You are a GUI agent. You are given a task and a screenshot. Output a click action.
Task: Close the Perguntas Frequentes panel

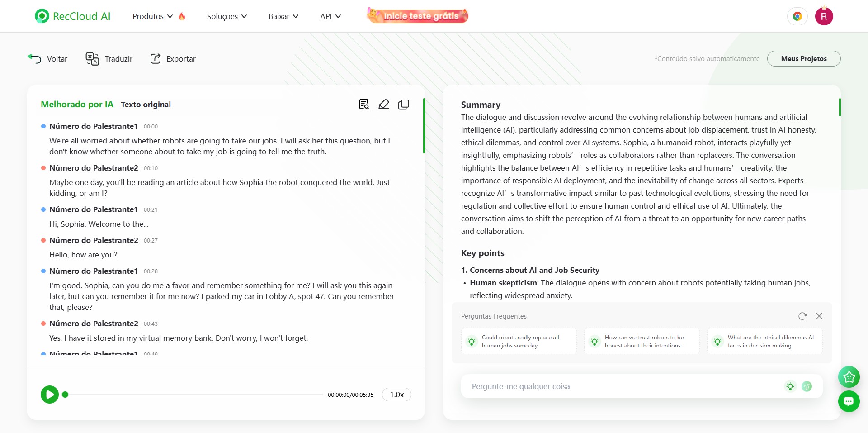point(819,316)
